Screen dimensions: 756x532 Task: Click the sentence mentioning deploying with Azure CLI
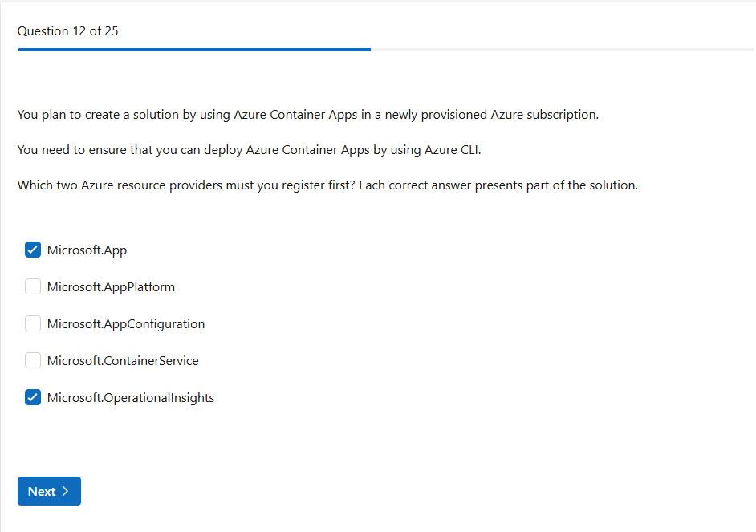[x=249, y=150]
